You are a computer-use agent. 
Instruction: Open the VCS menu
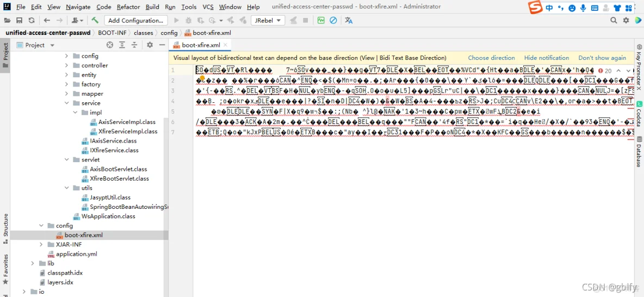point(208,7)
